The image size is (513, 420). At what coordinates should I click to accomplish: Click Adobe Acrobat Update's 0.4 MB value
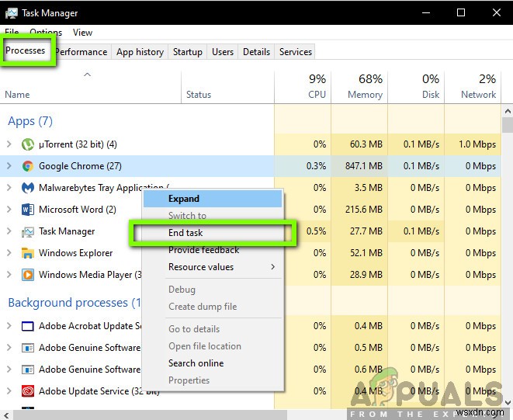[369, 326]
